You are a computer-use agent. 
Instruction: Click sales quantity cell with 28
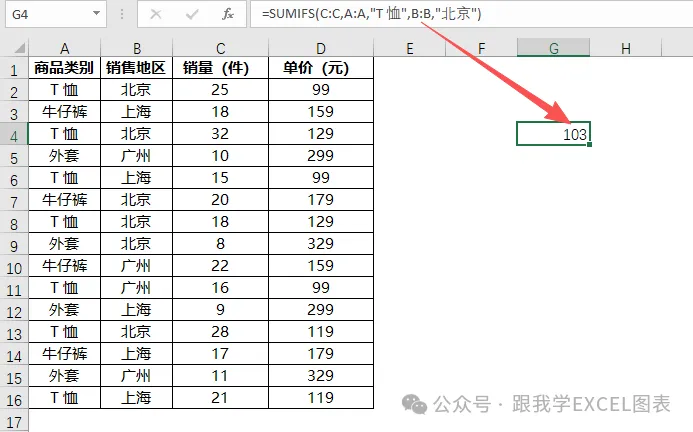point(221,332)
